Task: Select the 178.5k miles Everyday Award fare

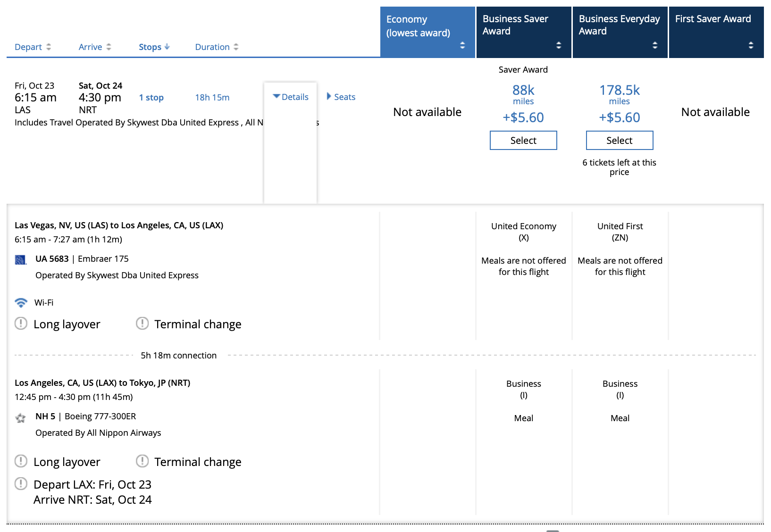Action: pyautogui.click(x=620, y=140)
